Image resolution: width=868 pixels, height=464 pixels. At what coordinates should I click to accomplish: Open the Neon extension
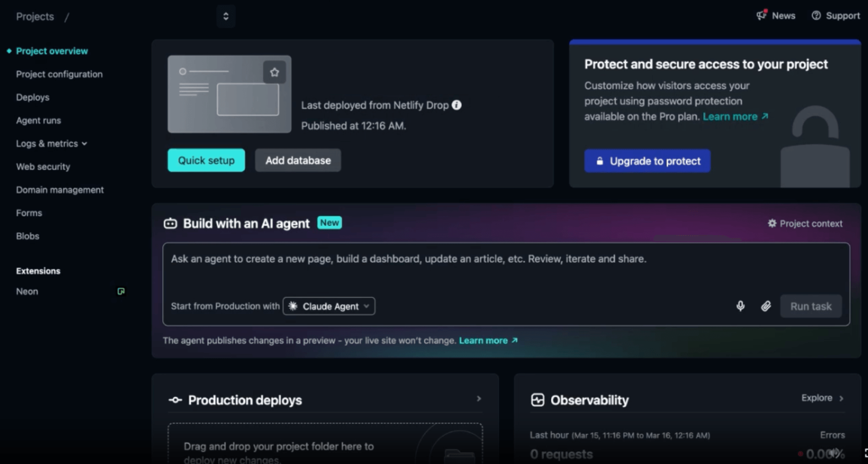(27, 292)
